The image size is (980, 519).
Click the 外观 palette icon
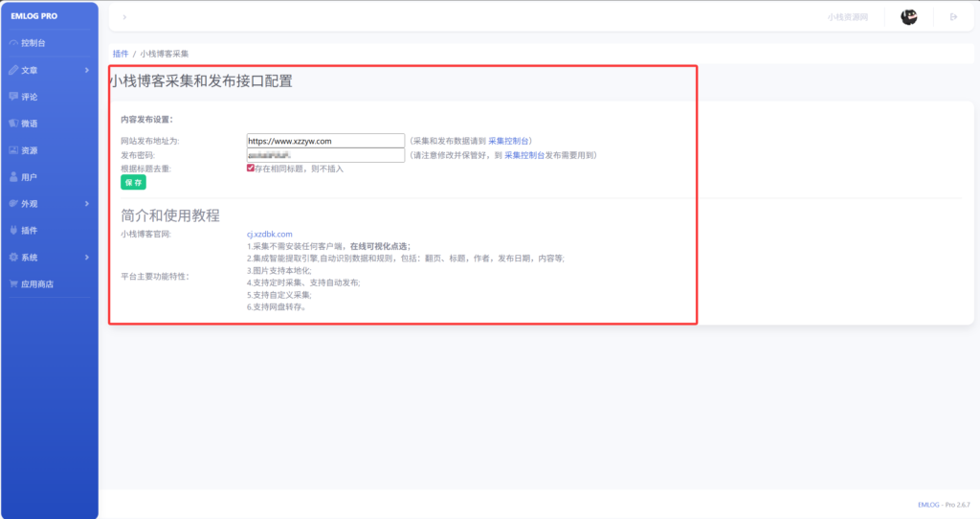[13, 204]
